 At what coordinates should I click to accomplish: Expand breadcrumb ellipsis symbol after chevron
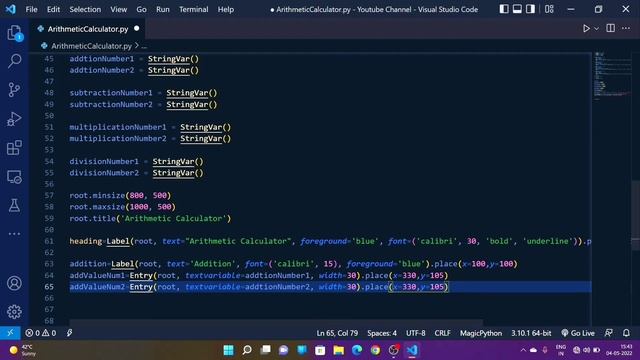[x=144, y=46]
